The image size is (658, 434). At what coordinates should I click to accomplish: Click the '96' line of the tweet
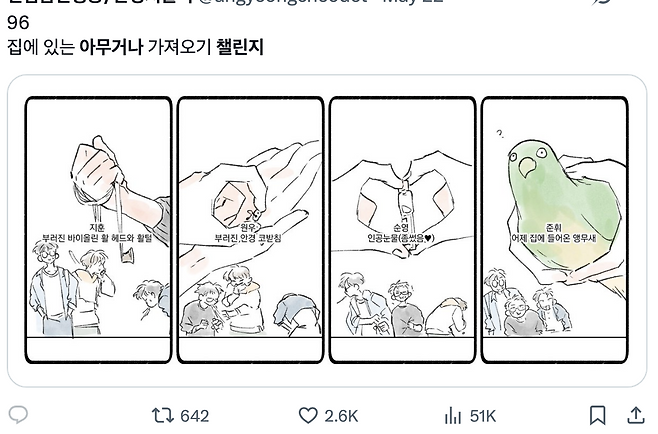click(18, 23)
